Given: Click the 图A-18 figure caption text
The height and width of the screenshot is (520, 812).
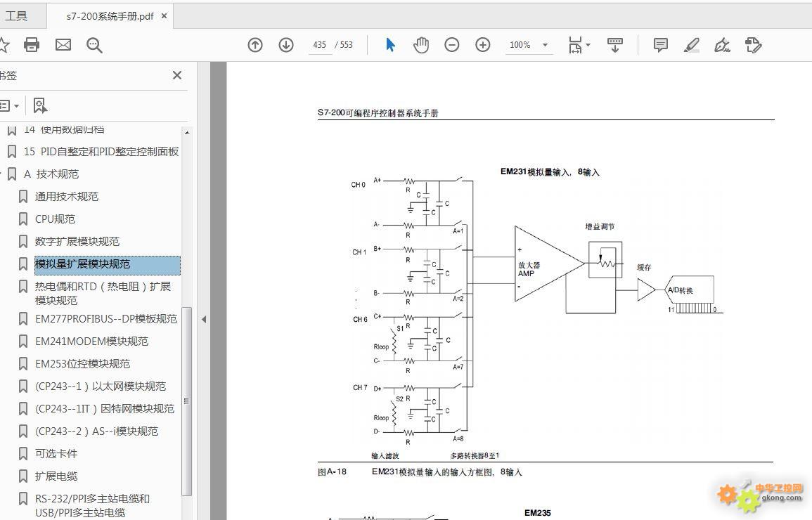Looking at the screenshot, I should pos(332,472).
